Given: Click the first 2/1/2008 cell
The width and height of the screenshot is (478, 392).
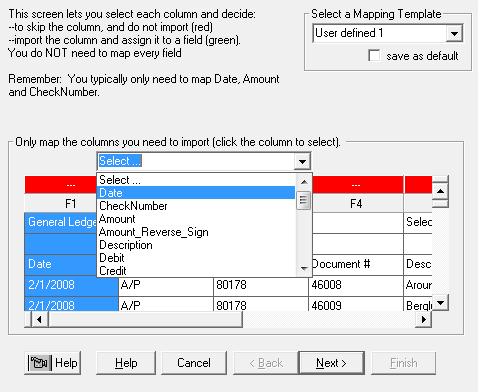Looking at the screenshot, I should pyautogui.click(x=71, y=285).
